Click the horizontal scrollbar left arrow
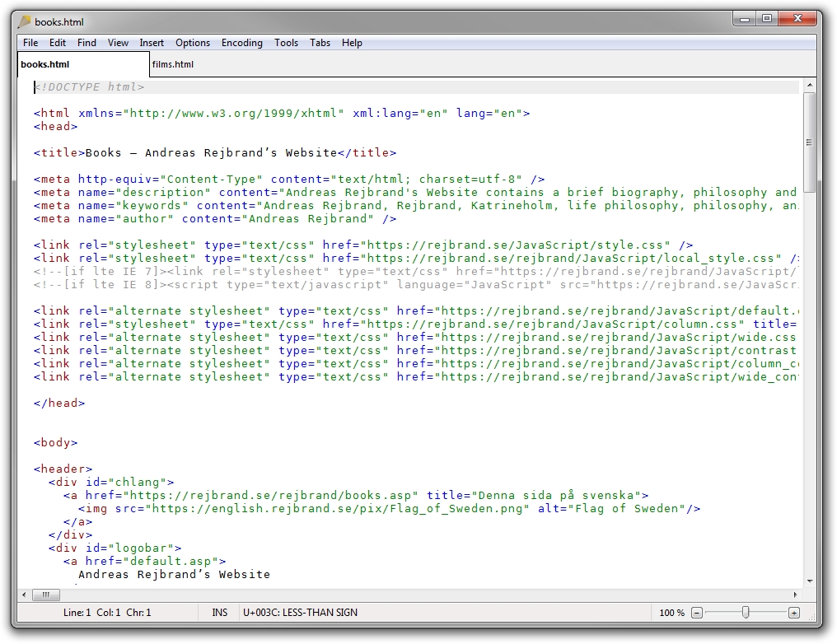The image size is (837, 644). click(x=24, y=595)
